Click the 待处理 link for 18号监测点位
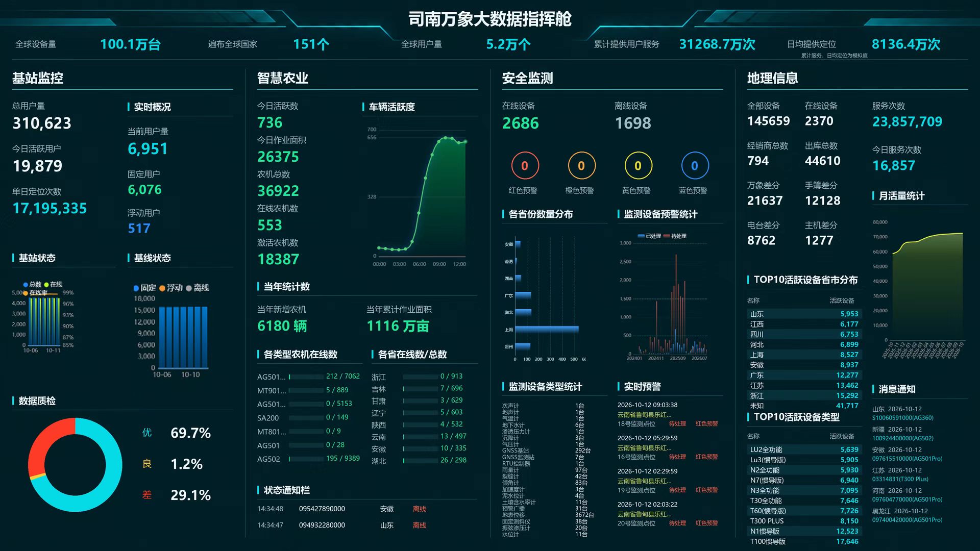The width and height of the screenshot is (980, 551). point(677,424)
